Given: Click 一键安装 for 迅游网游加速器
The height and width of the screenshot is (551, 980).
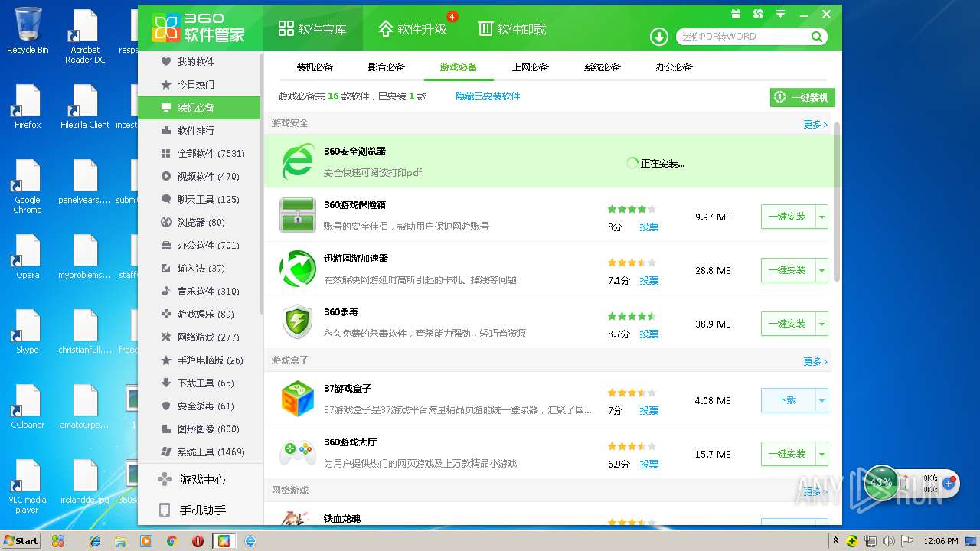Looking at the screenshot, I should pos(788,270).
